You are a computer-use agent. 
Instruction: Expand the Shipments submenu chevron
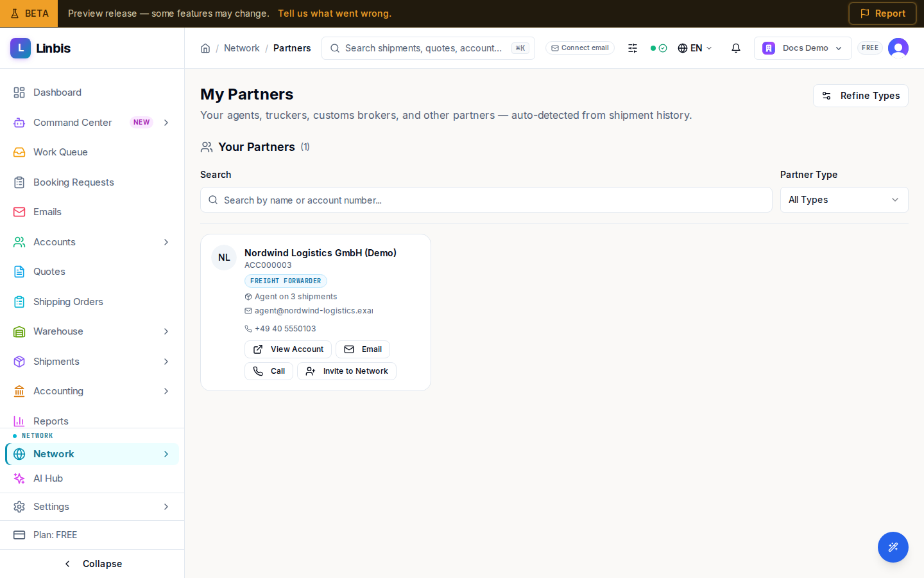(166, 362)
